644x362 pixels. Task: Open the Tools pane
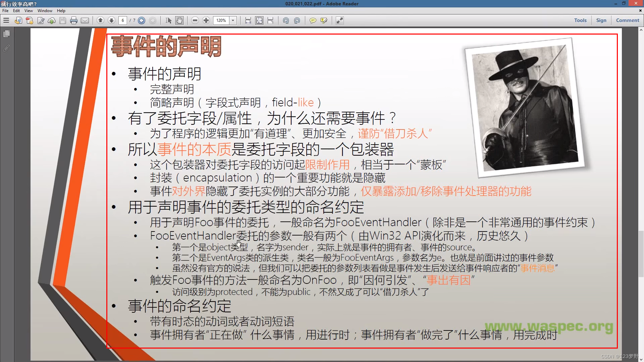point(580,20)
